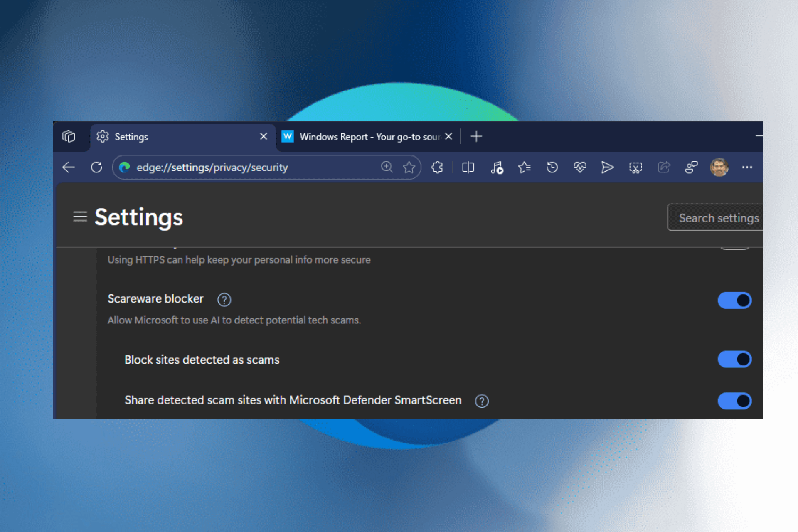
Task: Open Browser essentials heart icon
Action: pos(580,167)
